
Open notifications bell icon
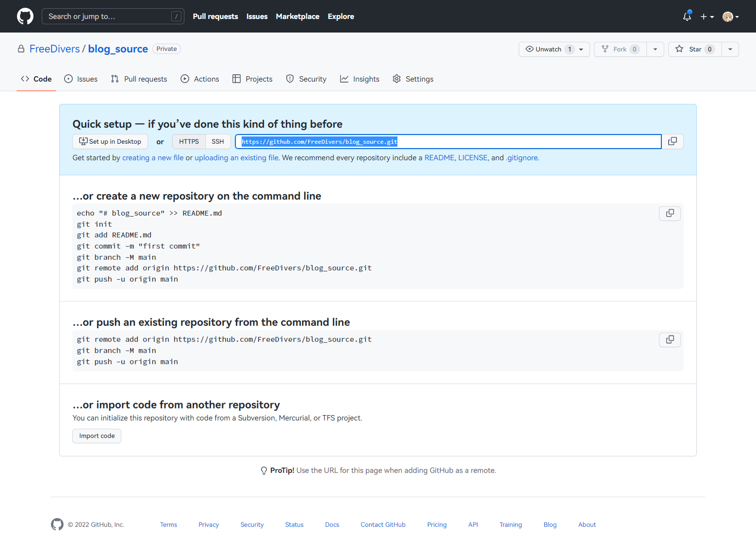tap(687, 16)
